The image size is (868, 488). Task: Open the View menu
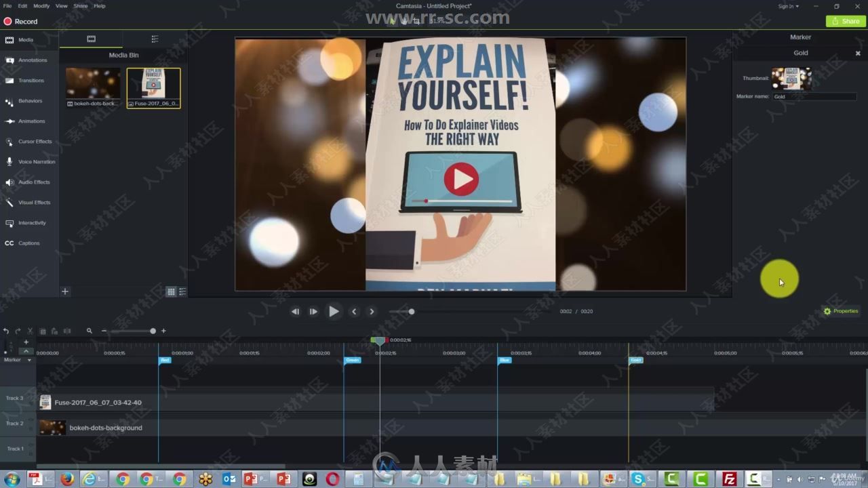[61, 5]
